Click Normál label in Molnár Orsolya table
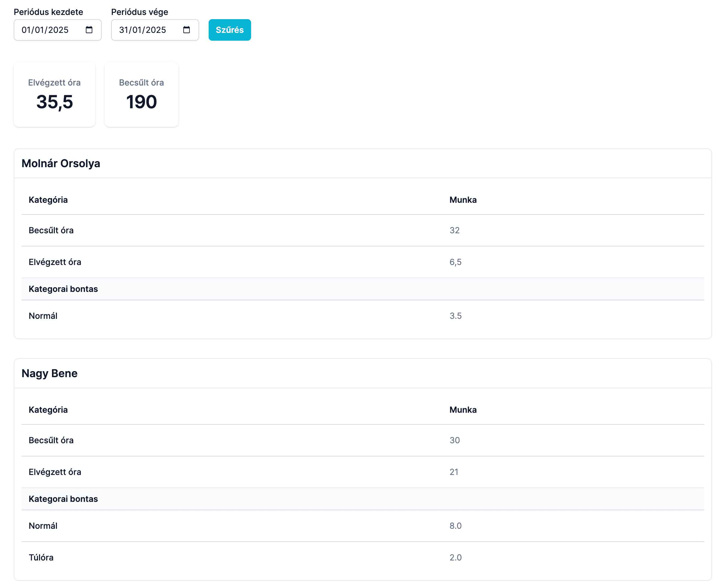Image resolution: width=724 pixels, height=588 pixels. [43, 316]
